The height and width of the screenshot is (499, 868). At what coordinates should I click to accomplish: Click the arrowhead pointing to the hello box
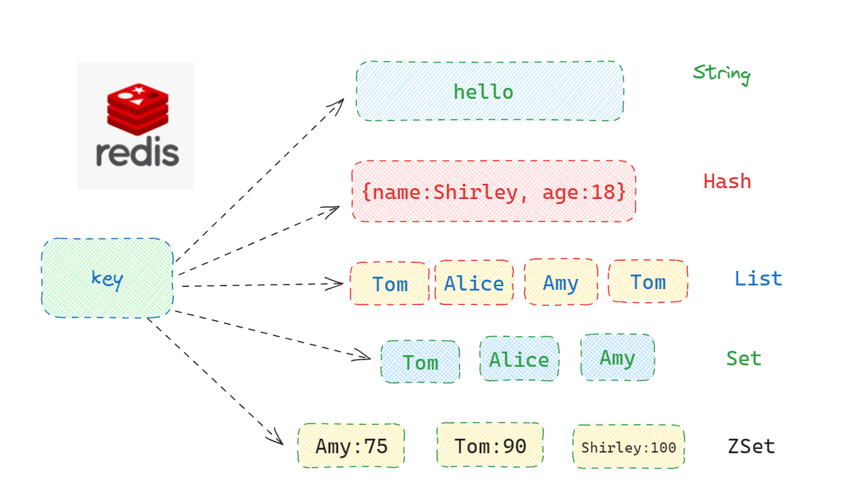(337, 104)
